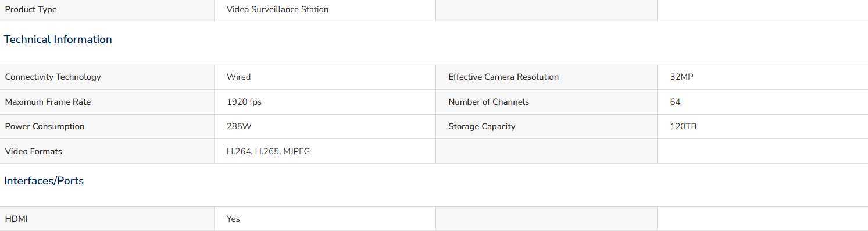Select the Power Consumption label
The image size is (868, 231).
pyautogui.click(x=45, y=126)
